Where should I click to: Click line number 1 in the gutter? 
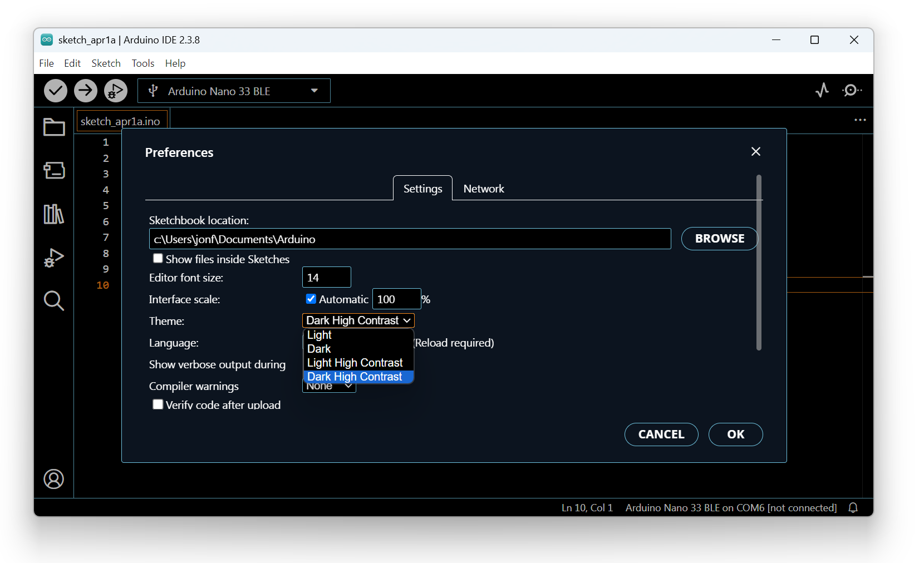click(106, 142)
